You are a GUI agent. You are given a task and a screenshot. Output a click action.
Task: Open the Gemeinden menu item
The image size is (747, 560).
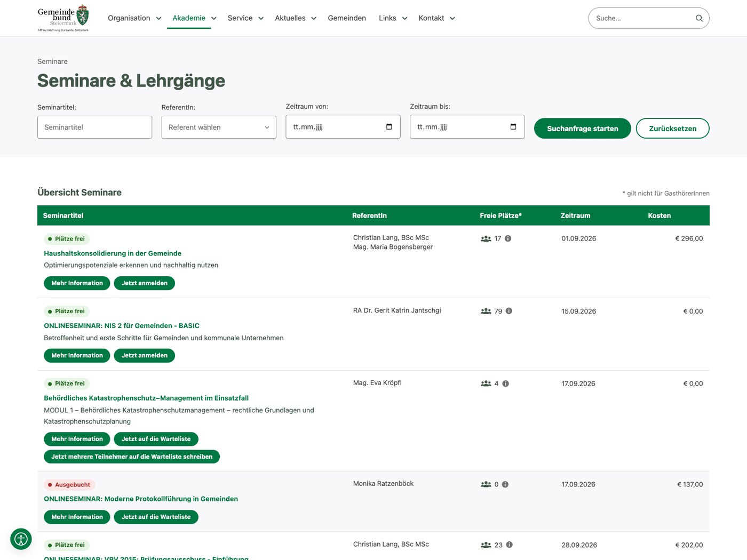347,18
